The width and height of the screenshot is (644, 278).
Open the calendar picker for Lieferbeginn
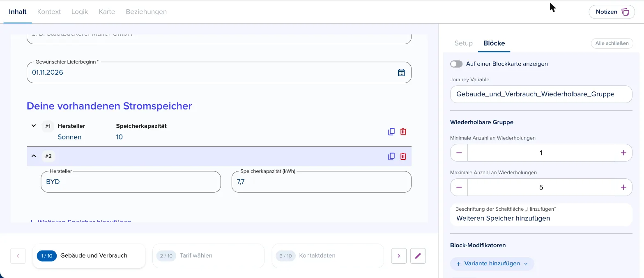point(401,73)
